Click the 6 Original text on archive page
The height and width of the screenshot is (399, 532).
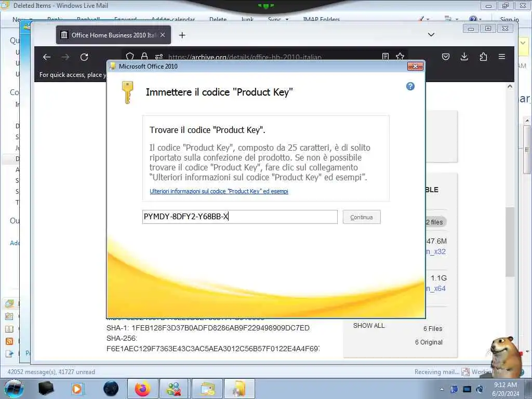[x=429, y=342]
